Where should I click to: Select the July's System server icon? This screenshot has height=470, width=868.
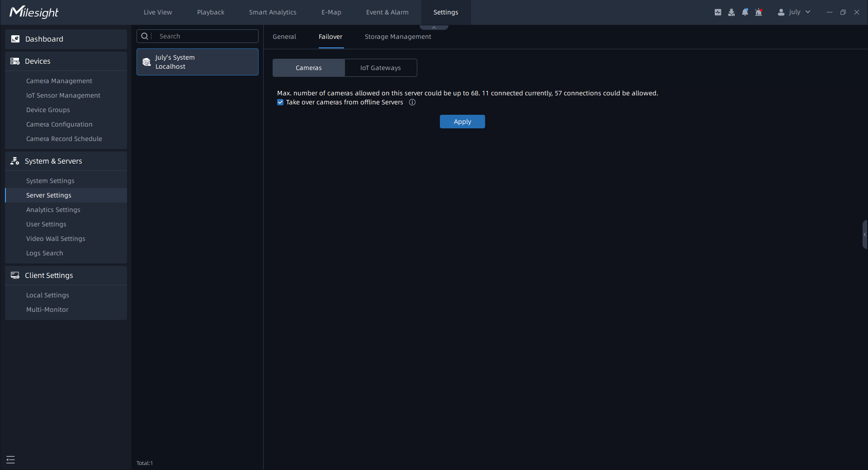146,62
